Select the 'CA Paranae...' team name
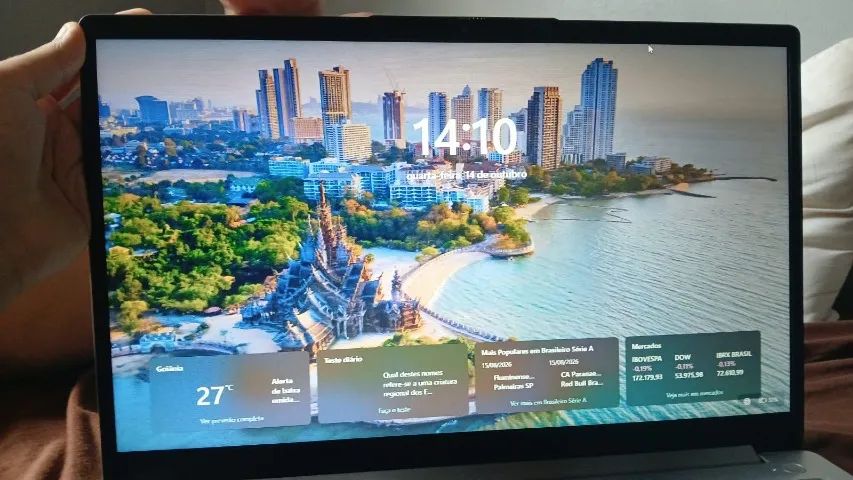 (580, 374)
